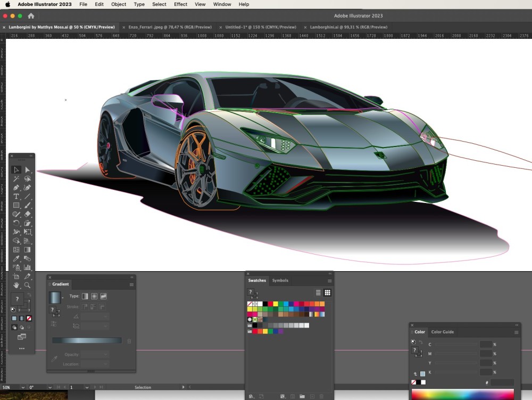Select the Pen tool

click(15, 187)
